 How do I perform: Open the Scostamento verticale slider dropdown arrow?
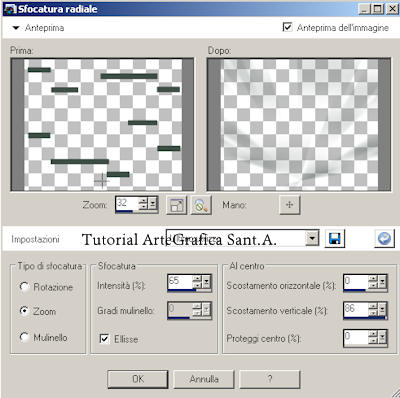pos(382,309)
